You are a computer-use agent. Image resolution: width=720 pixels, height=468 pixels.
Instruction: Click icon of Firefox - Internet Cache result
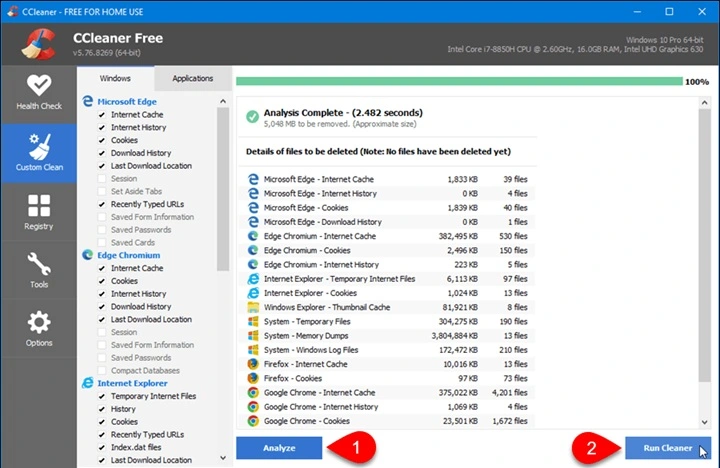click(x=253, y=364)
